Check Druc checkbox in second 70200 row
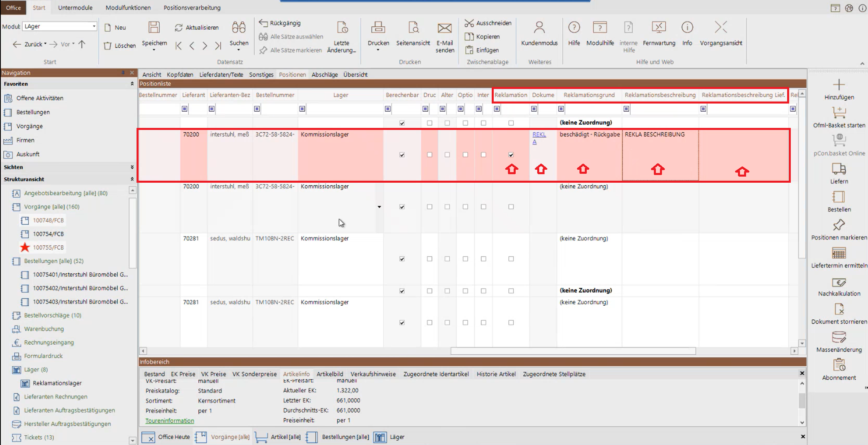This screenshot has width=868, height=445. point(430,207)
